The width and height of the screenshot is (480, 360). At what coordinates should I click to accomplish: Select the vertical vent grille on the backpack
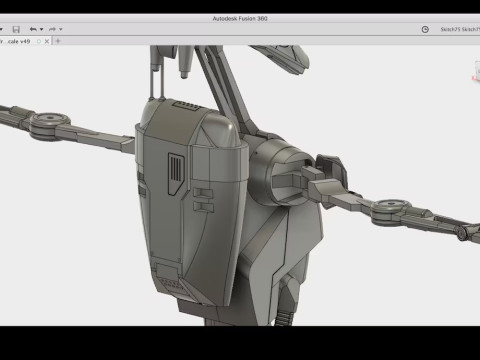(x=176, y=174)
